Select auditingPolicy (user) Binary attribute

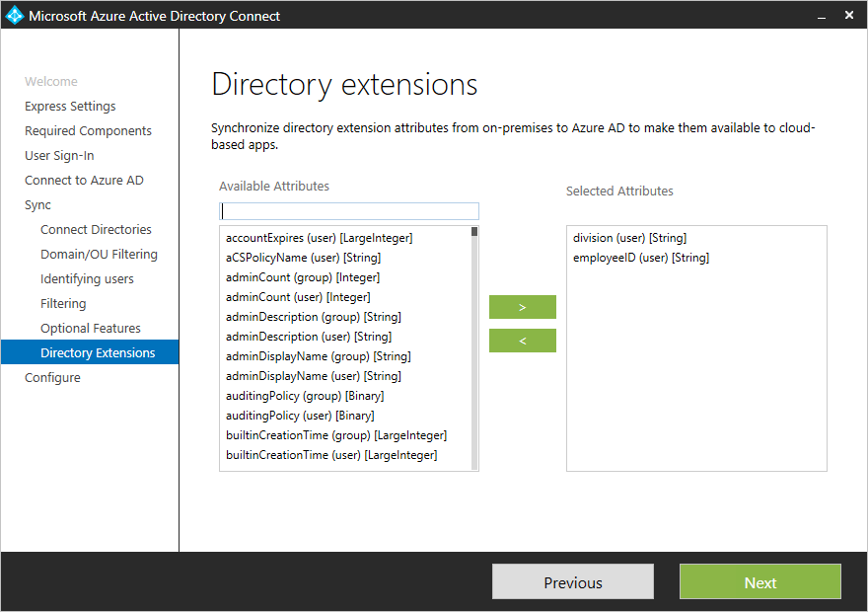[300, 415]
